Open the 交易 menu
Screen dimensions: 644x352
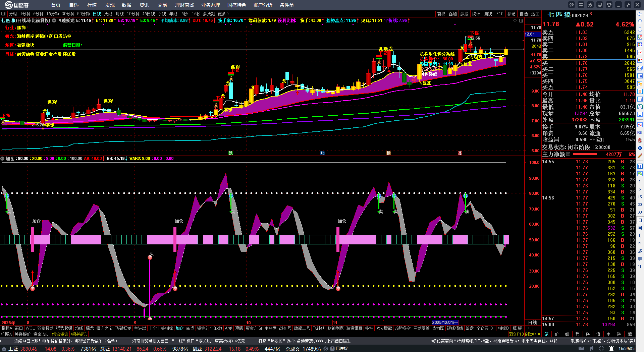tap(162, 5)
